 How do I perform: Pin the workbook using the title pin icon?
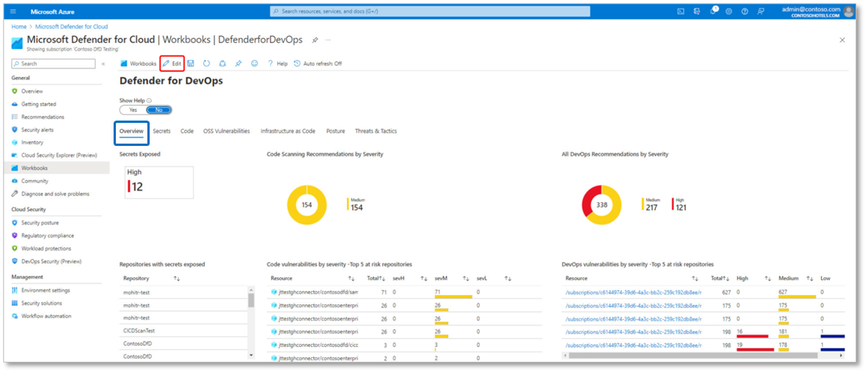[315, 39]
